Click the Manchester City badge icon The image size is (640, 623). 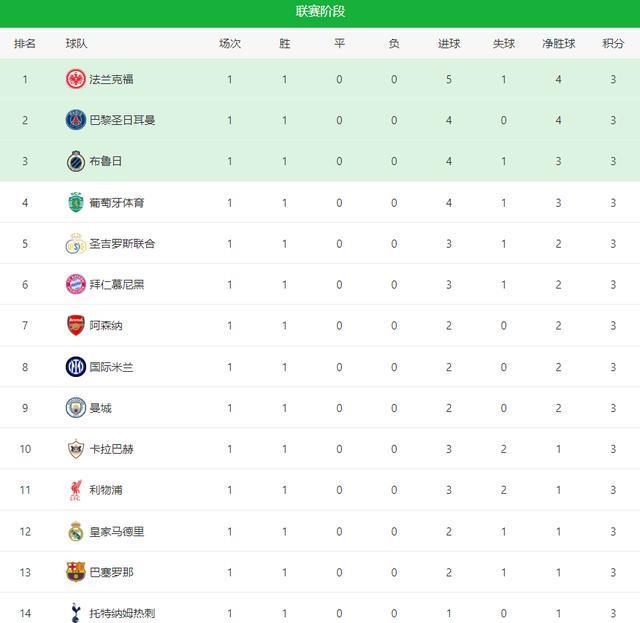coord(76,408)
